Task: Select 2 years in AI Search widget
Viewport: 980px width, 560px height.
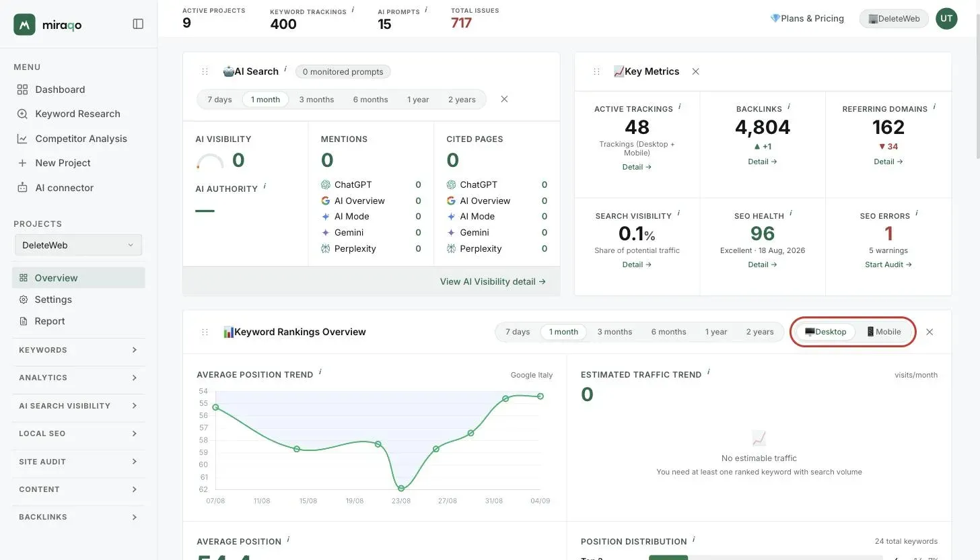Action: [x=462, y=100]
